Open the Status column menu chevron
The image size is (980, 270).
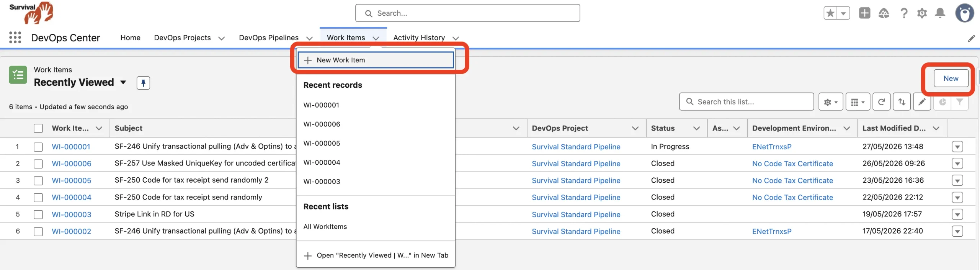coord(696,128)
